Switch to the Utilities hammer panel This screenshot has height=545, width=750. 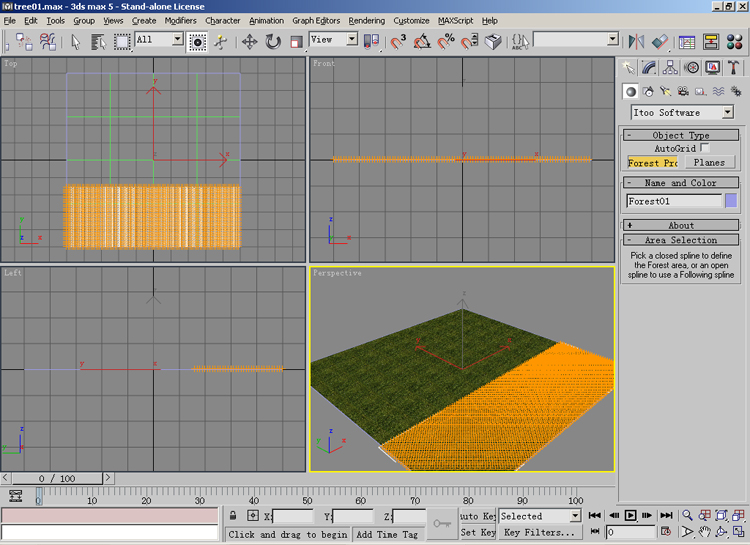[733, 67]
